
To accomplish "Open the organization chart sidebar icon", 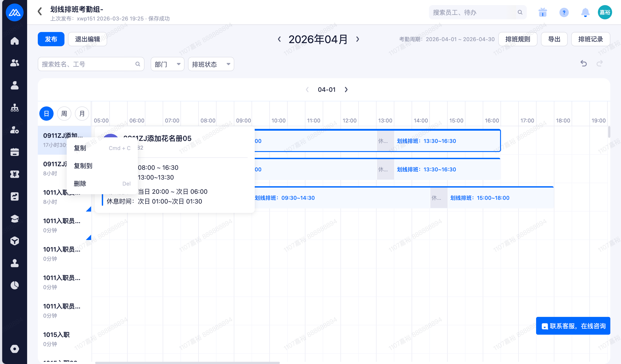I will click(x=14, y=108).
